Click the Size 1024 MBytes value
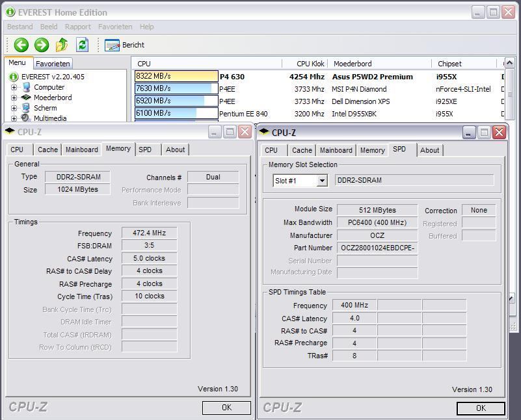 pyautogui.click(x=77, y=189)
